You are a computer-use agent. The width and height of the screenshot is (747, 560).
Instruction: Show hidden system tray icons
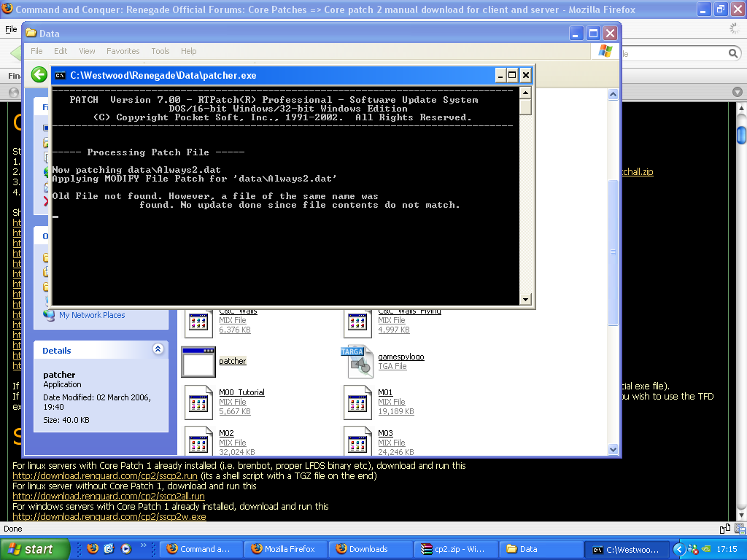click(679, 549)
